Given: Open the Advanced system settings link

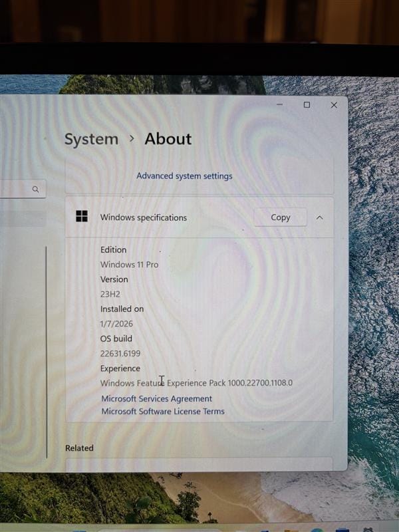Looking at the screenshot, I should (184, 176).
